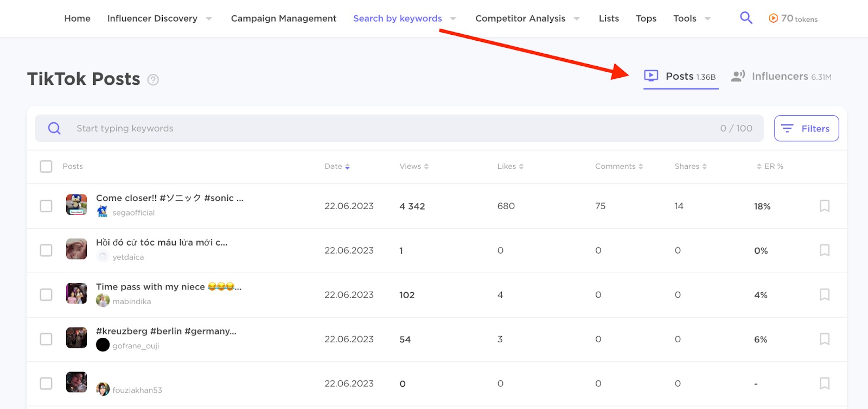
Task: Expand the Competitor Analysis dropdown arrow
Action: click(x=577, y=19)
